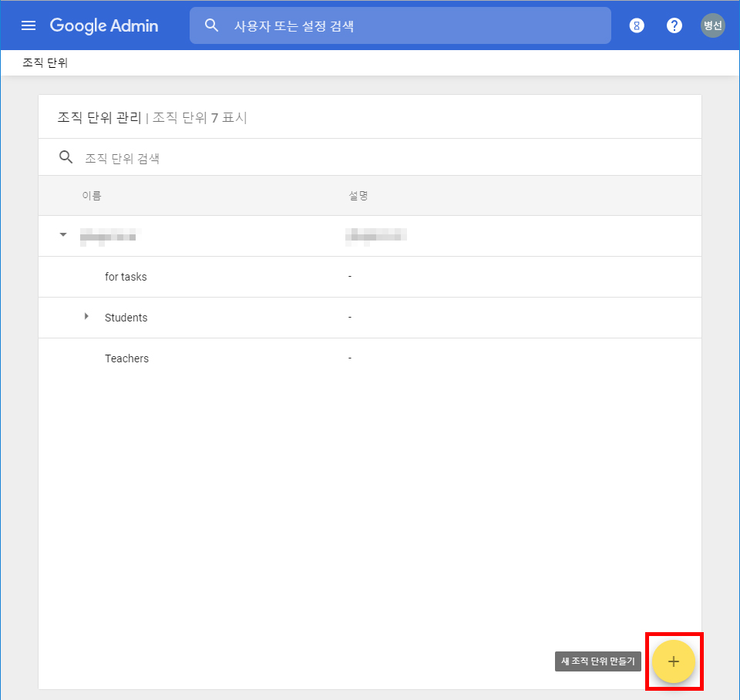
Task: Select the blurred top-level organization name
Action: [x=110, y=236]
